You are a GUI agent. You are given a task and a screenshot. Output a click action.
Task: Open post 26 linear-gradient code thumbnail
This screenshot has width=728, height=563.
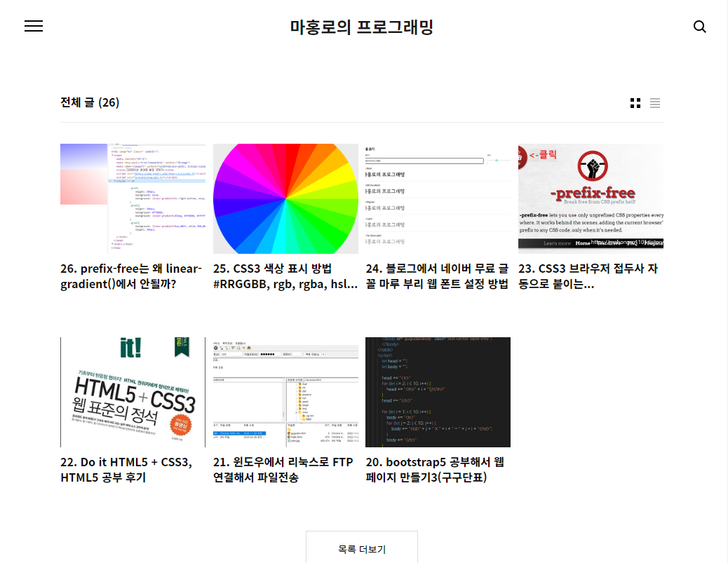(x=133, y=198)
